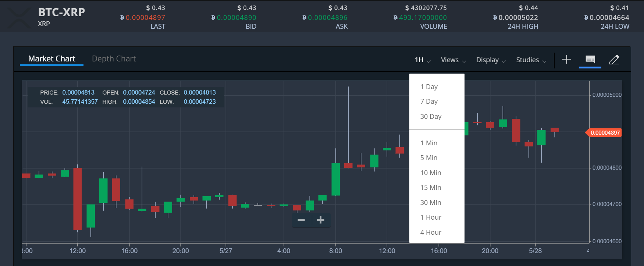Click the USD volume $ 4302077.75
The image size is (644, 266).
[x=426, y=8]
